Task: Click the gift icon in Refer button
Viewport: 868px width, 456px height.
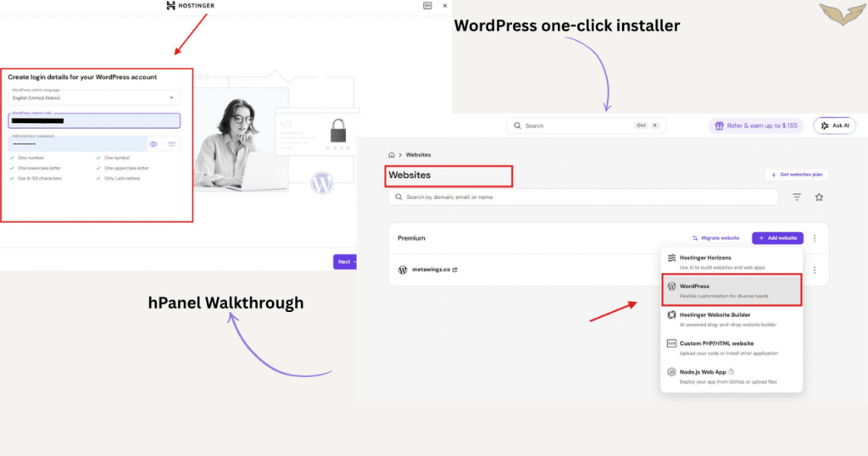Action: [x=719, y=125]
